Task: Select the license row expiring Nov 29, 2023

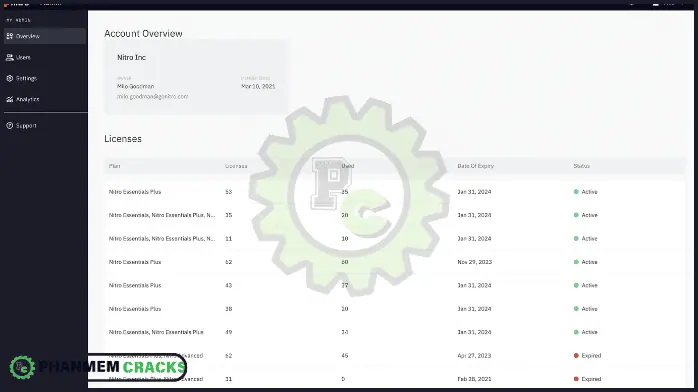Action: 394,262
